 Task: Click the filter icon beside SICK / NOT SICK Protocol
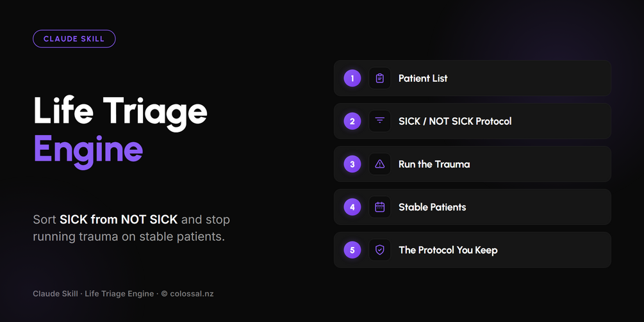(379, 121)
